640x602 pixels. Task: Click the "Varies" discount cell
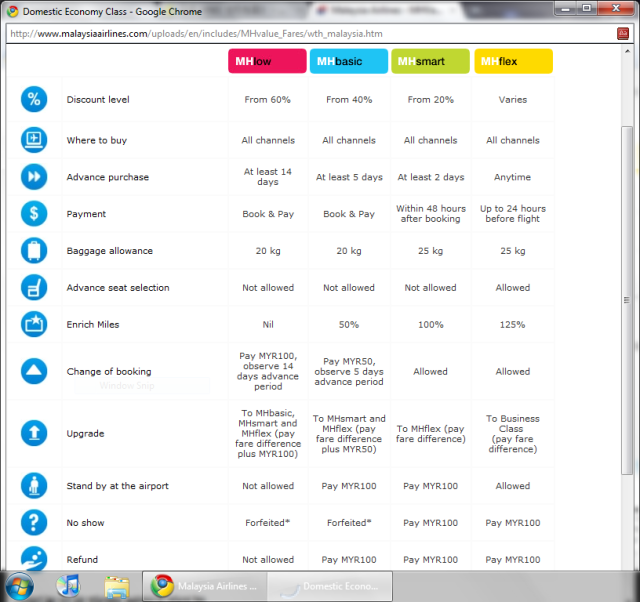[x=513, y=100]
